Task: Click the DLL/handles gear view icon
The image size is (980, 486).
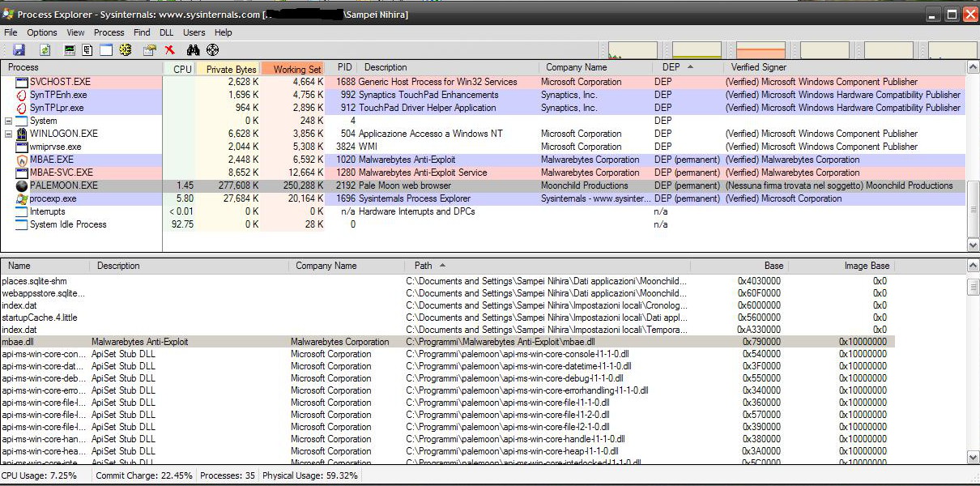Action: [x=126, y=50]
